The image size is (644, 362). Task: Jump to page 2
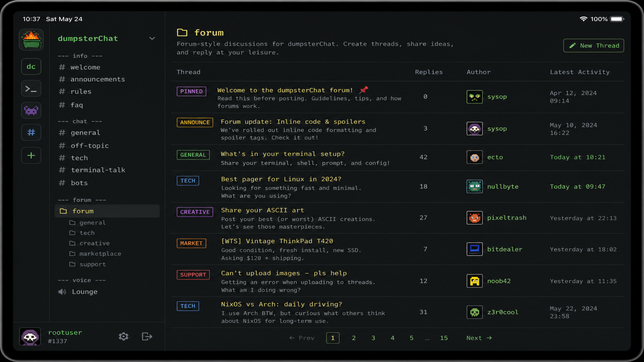(x=354, y=338)
